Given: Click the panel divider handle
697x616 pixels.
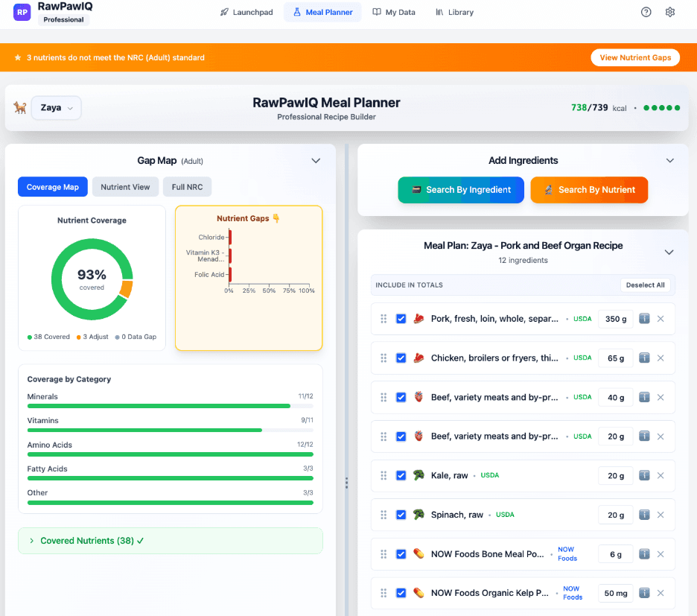Looking at the screenshot, I should click(x=347, y=483).
